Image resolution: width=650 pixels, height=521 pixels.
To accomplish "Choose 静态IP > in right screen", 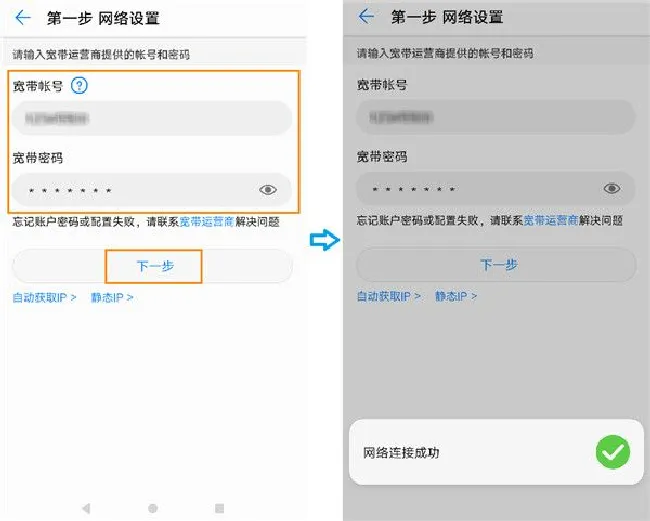I will 456,296.
